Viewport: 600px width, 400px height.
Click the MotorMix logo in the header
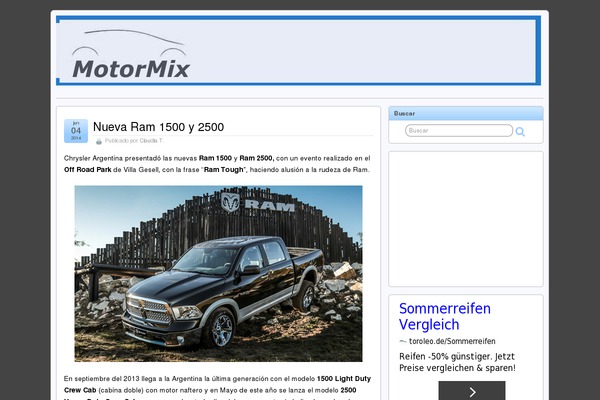(x=130, y=54)
